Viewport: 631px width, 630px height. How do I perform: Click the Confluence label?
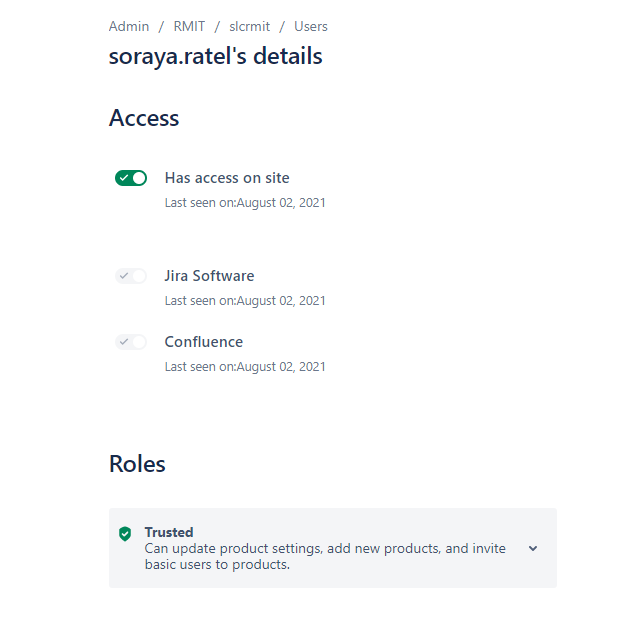point(204,342)
